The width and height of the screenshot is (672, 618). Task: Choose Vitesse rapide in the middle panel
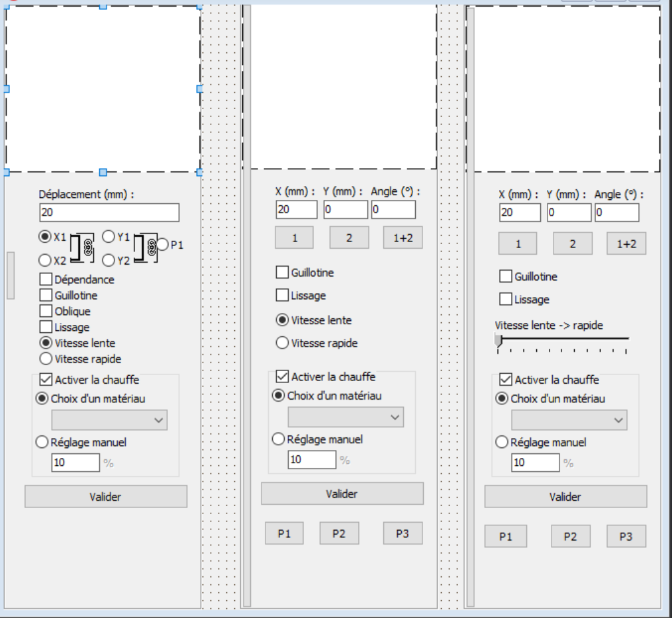point(283,343)
